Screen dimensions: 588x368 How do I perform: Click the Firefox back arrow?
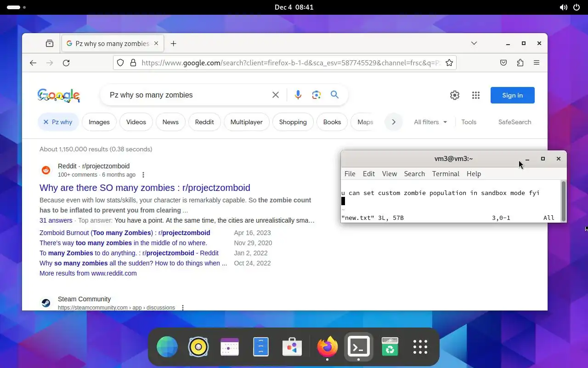[33, 63]
